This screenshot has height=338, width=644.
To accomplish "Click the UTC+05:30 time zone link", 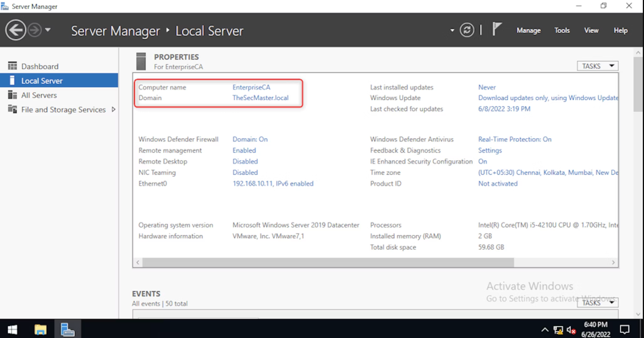I will (548, 172).
